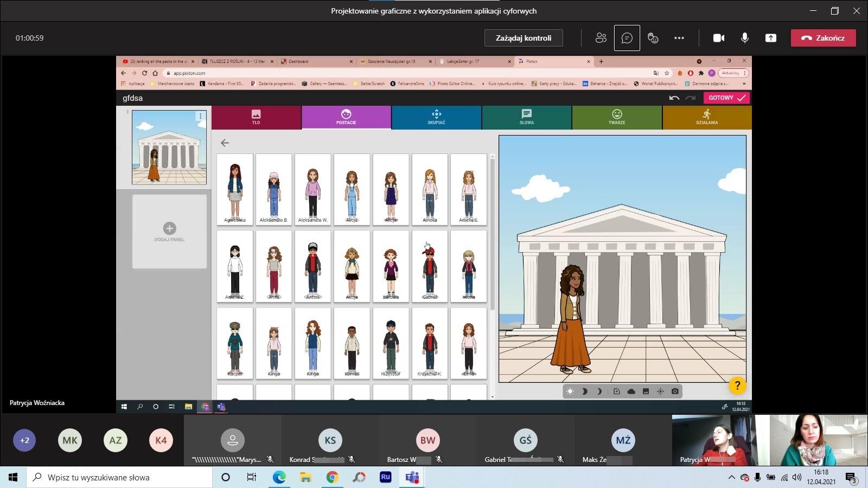
Task: Show the meeting participants list
Action: (x=601, y=38)
